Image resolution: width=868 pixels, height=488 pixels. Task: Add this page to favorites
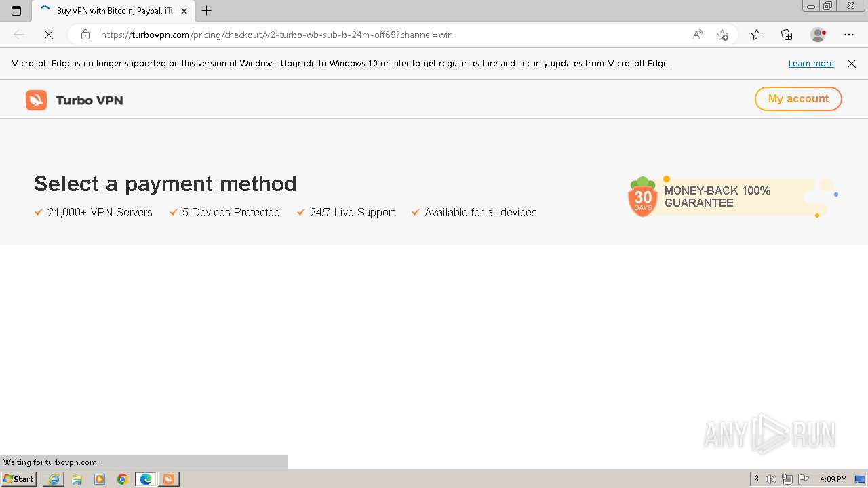pos(722,35)
